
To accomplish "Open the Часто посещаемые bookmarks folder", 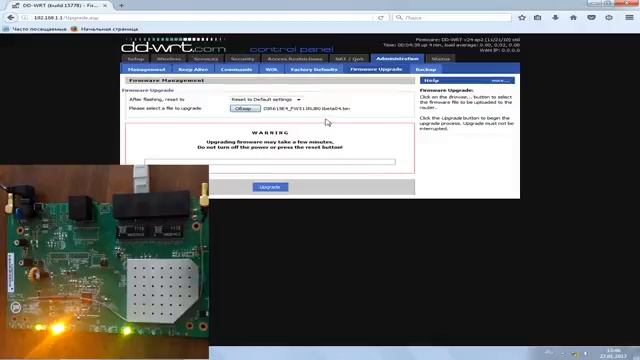I will 35,29.
